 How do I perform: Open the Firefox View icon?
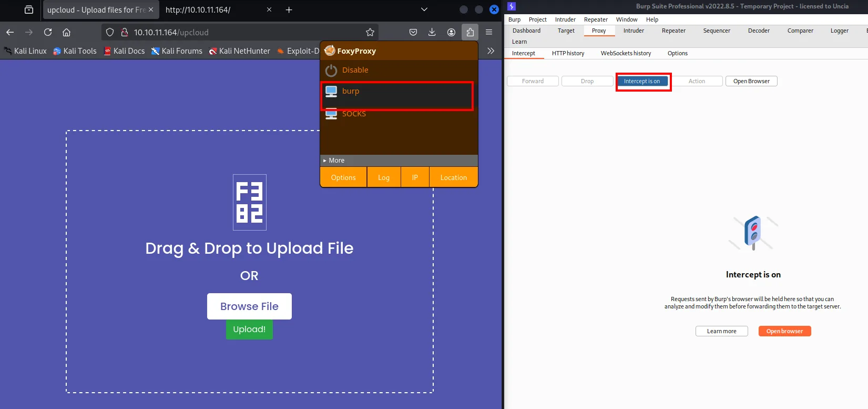[x=29, y=9]
